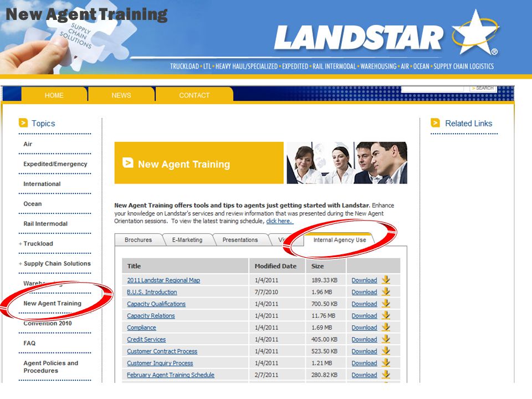Select the International topic
The image size is (532, 399).
point(42,184)
